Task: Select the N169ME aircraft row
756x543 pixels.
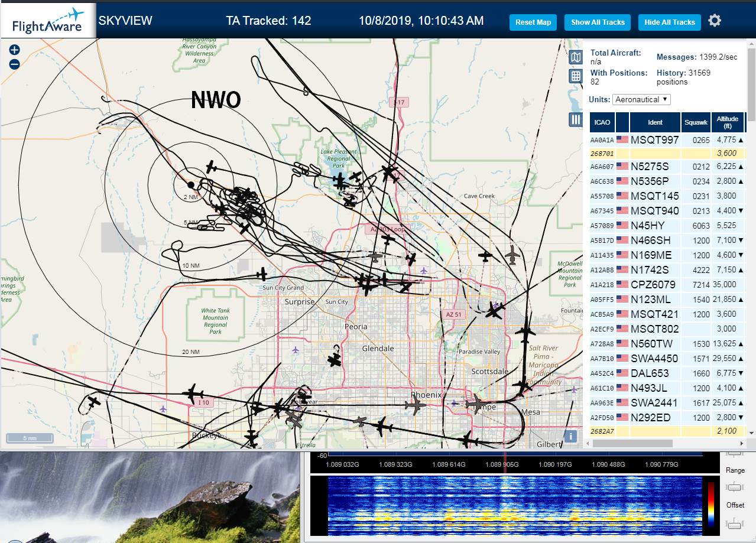Action: (668, 255)
